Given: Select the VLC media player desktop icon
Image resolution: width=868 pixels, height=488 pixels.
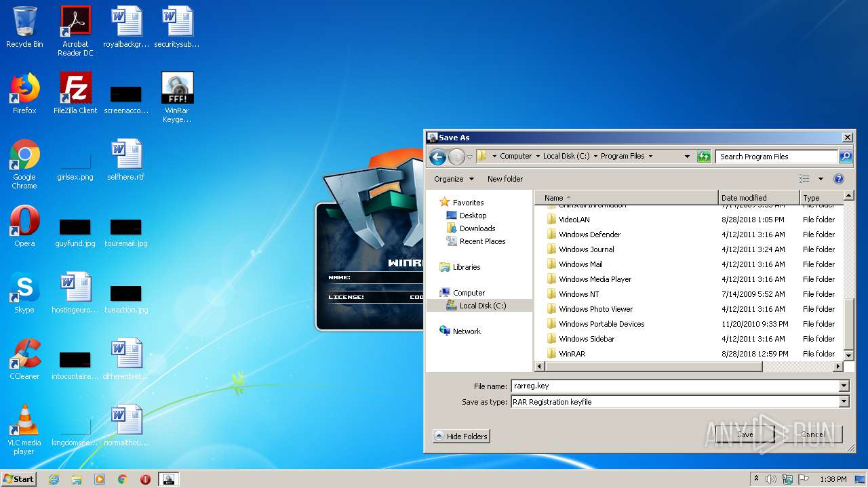Looking at the screenshot, I should click(24, 430).
